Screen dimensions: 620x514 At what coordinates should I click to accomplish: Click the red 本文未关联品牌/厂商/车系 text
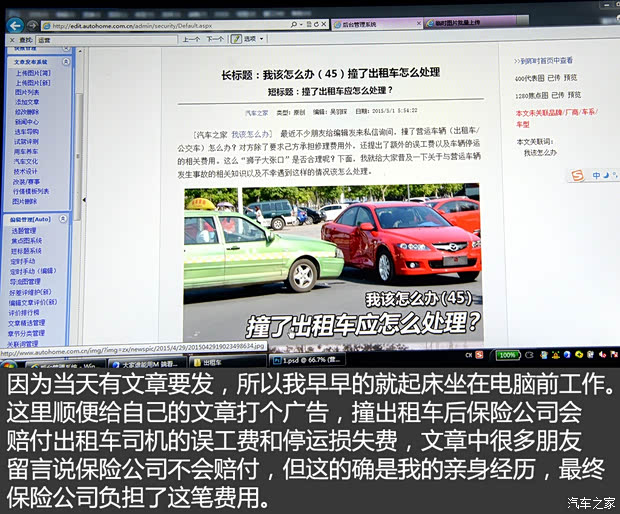[x=556, y=118]
